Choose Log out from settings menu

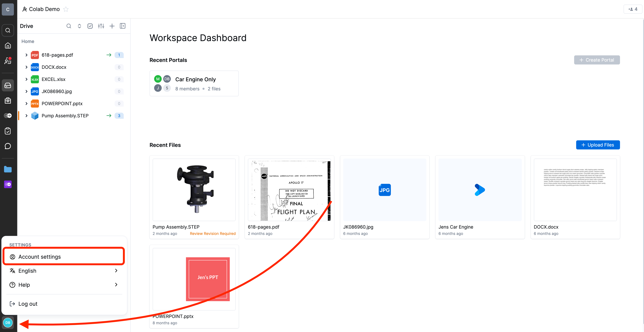pyautogui.click(x=64, y=304)
